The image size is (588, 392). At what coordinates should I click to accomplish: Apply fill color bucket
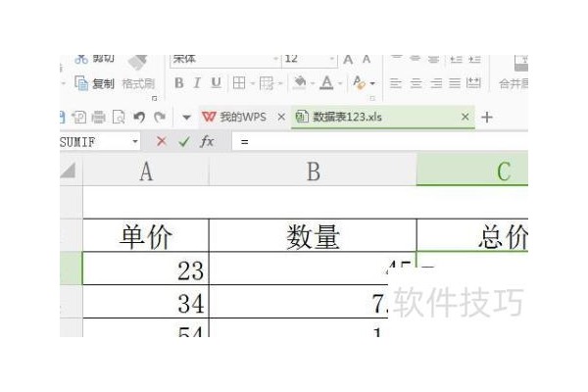pyautogui.click(x=300, y=82)
